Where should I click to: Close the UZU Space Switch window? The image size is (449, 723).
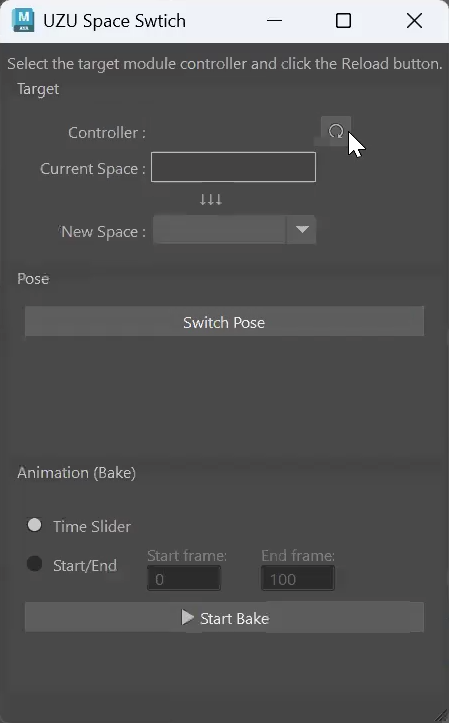tap(414, 21)
